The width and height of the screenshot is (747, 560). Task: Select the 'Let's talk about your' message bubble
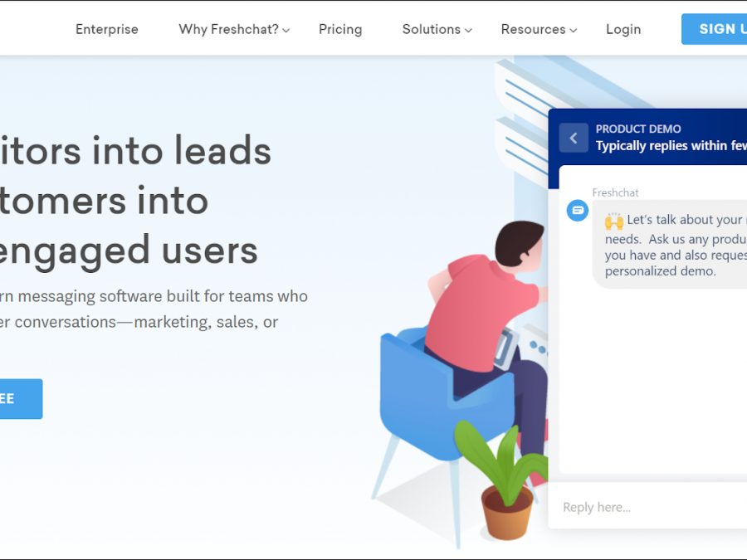click(x=672, y=246)
